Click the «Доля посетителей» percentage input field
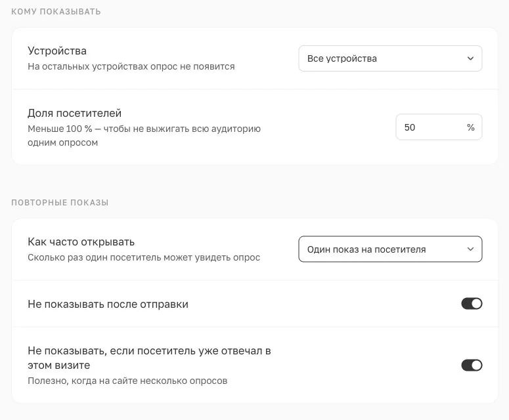 (439, 127)
